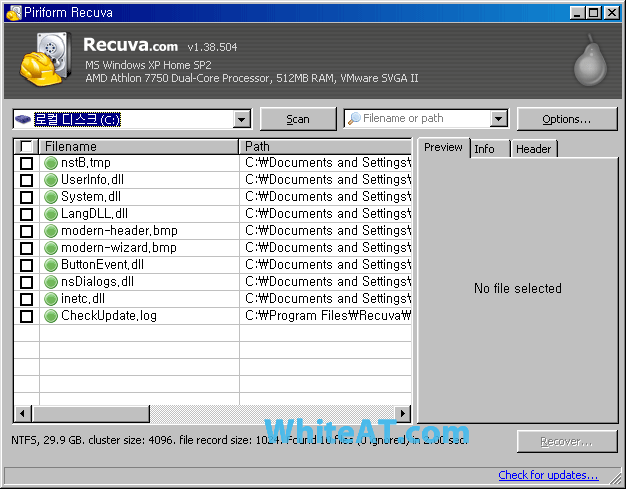626x489 pixels.
Task: Open the Options dialog
Action: (x=567, y=119)
